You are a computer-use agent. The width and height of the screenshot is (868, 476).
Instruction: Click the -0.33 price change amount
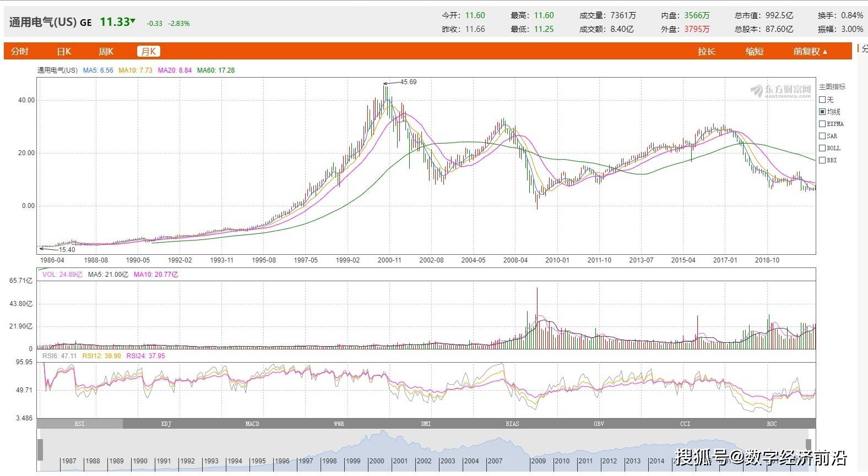pyautogui.click(x=155, y=24)
